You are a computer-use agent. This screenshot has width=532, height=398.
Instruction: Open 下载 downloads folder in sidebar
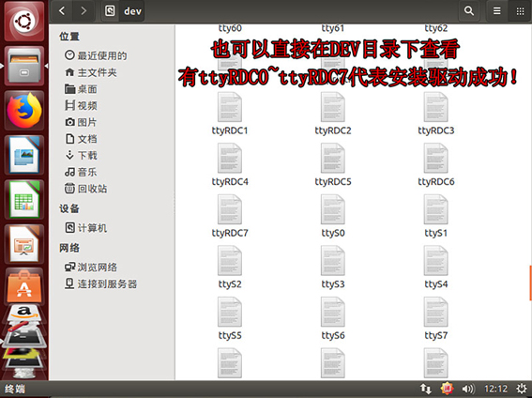point(81,156)
